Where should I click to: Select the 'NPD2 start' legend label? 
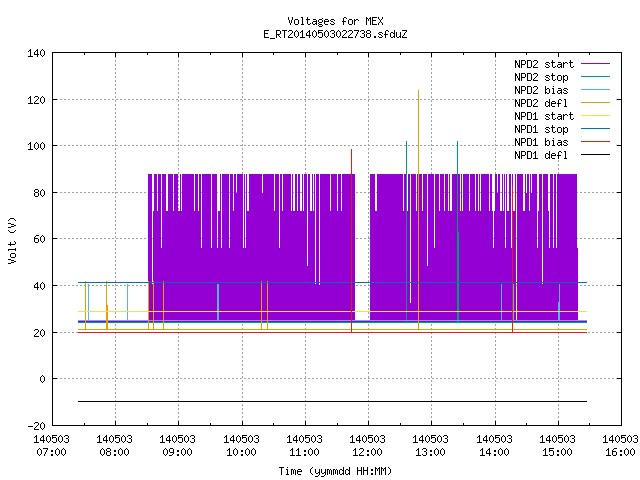click(544, 64)
